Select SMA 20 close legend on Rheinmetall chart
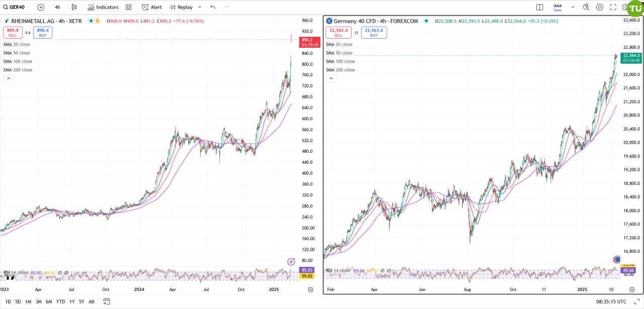The width and height of the screenshot is (644, 309). [x=16, y=44]
